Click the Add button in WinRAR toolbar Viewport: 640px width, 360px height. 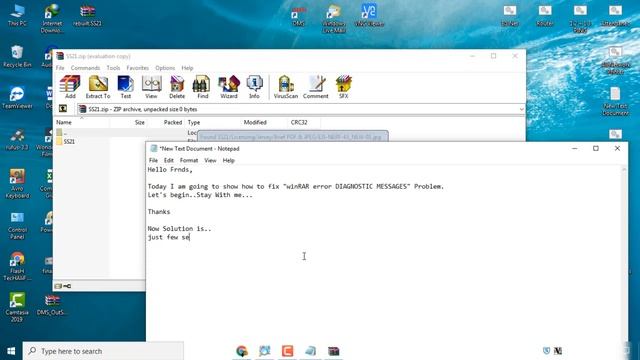point(70,87)
